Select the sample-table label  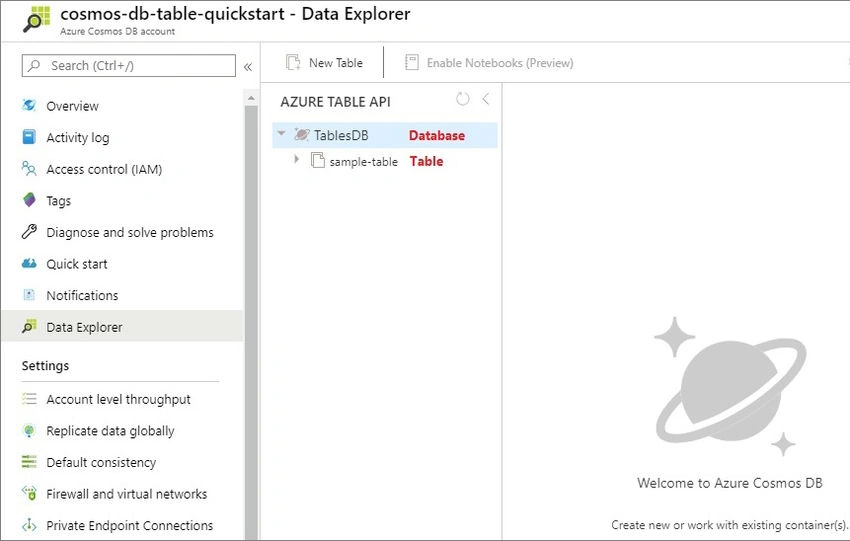363,162
